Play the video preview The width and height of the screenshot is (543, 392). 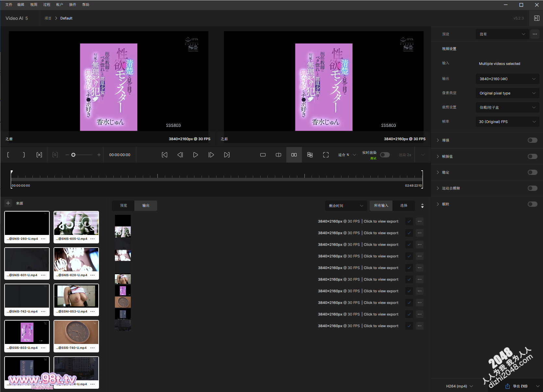196,155
